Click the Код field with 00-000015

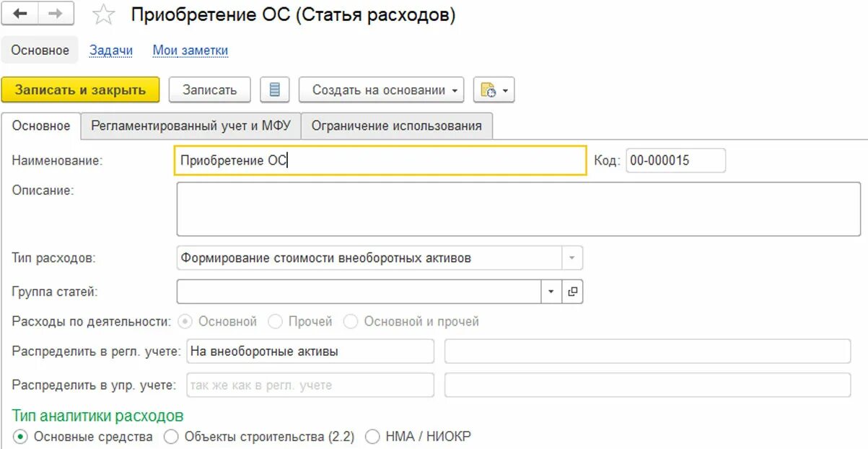(x=675, y=160)
